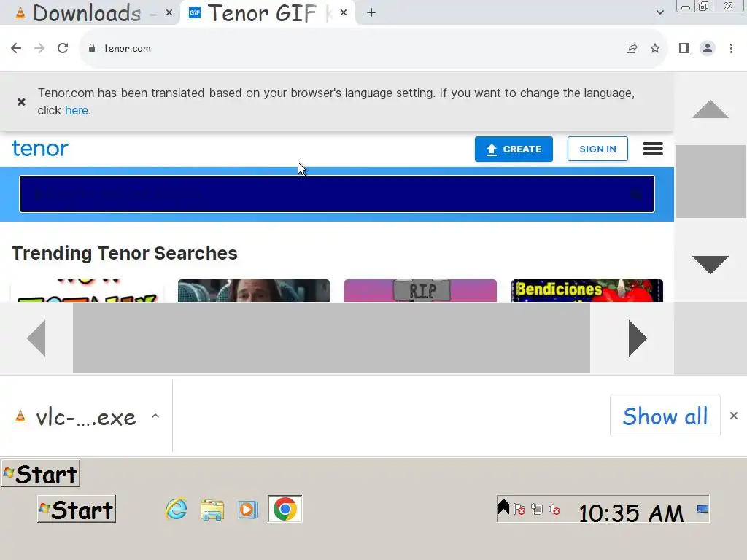The width and height of the screenshot is (747, 560).
Task: Click the show desktop tray icon
Action: (x=703, y=510)
